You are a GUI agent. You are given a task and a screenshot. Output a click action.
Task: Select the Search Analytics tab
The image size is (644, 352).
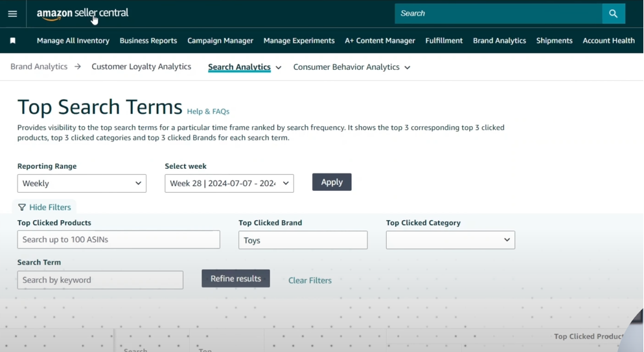[x=239, y=67]
